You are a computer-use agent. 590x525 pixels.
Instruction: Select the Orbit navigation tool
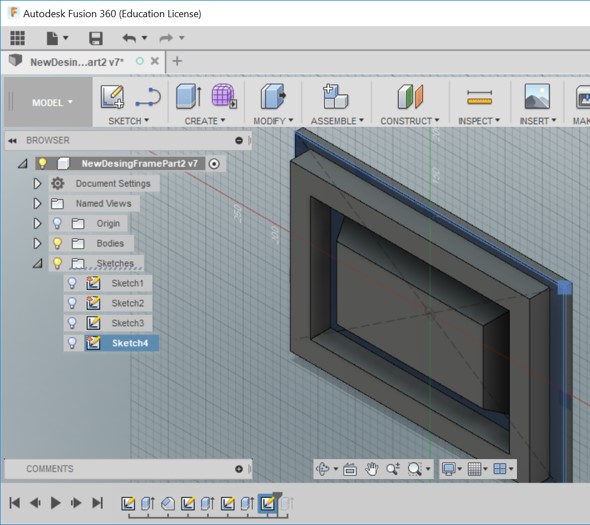[x=322, y=469]
